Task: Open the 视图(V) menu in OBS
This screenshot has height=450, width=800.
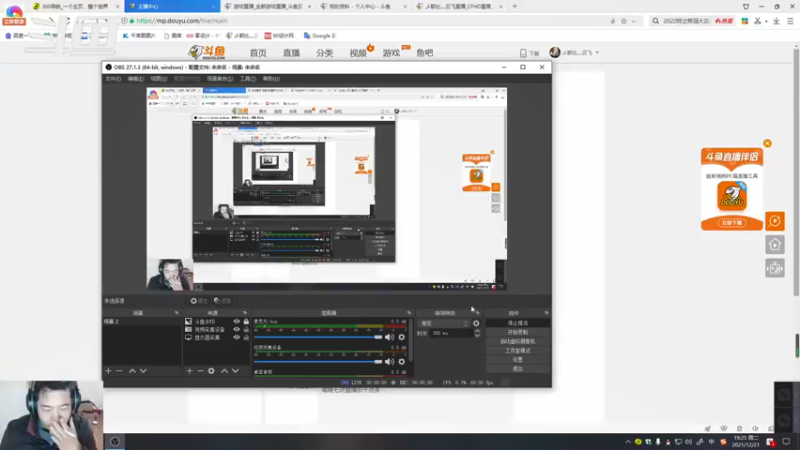Action: pyautogui.click(x=159, y=79)
